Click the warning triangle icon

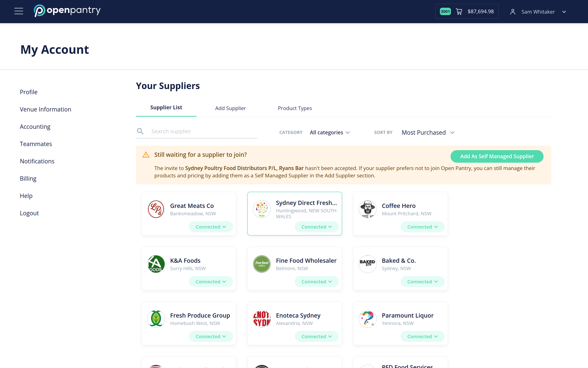click(146, 155)
